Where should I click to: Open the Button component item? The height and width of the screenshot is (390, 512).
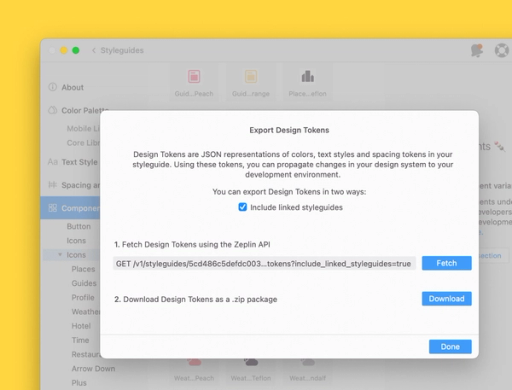click(79, 226)
